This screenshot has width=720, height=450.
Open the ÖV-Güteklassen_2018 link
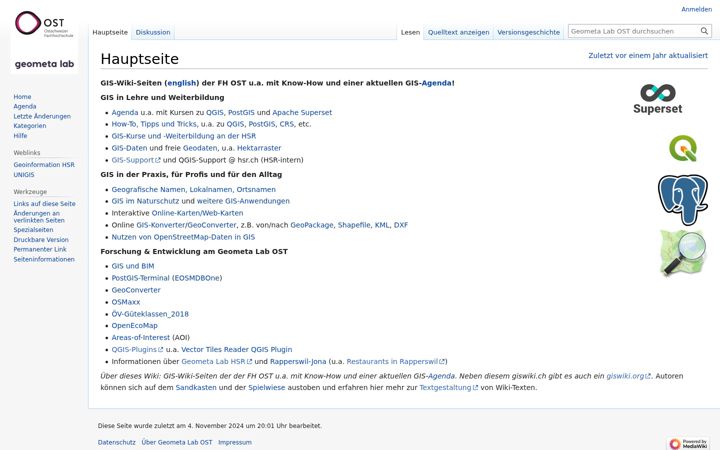tap(150, 314)
